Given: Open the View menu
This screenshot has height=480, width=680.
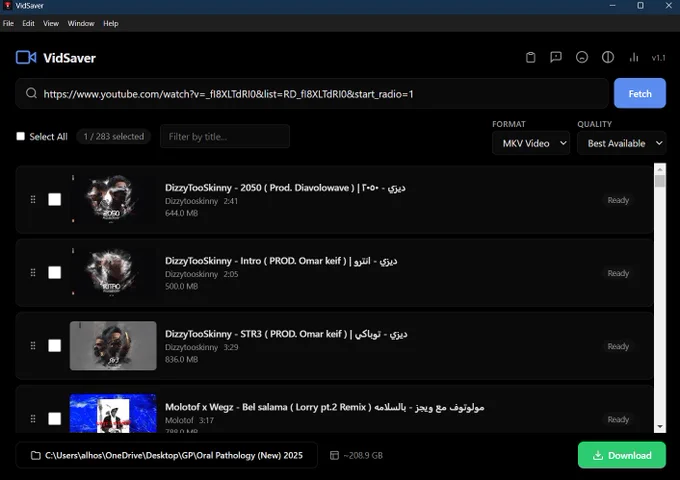Looking at the screenshot, I should (x=51, y=23).
